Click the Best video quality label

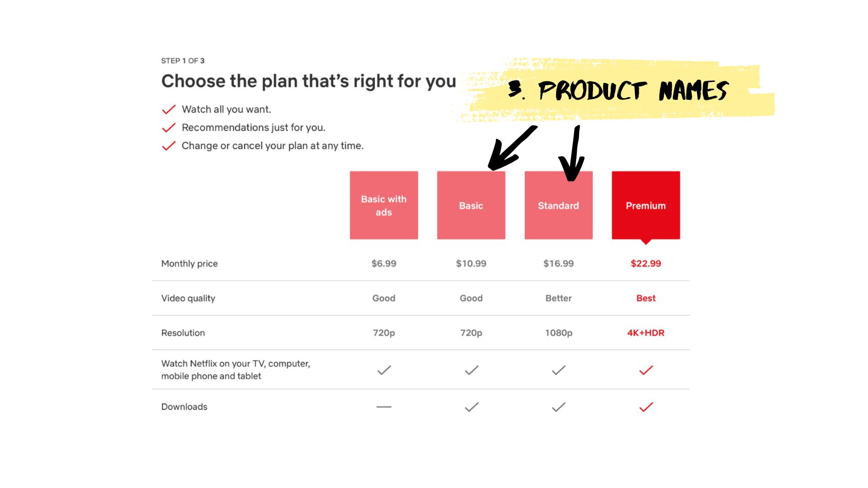(646, 298)
